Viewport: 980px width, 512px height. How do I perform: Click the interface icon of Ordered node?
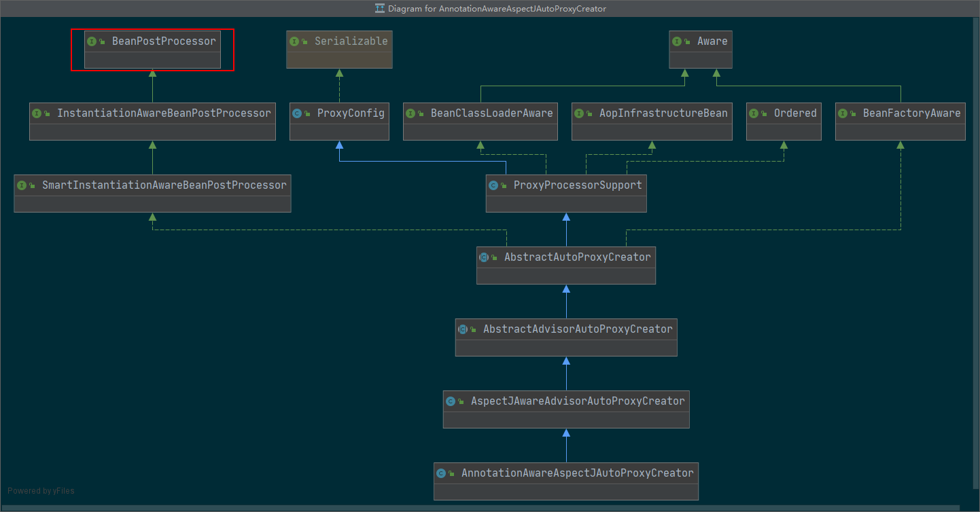point(754,113)
